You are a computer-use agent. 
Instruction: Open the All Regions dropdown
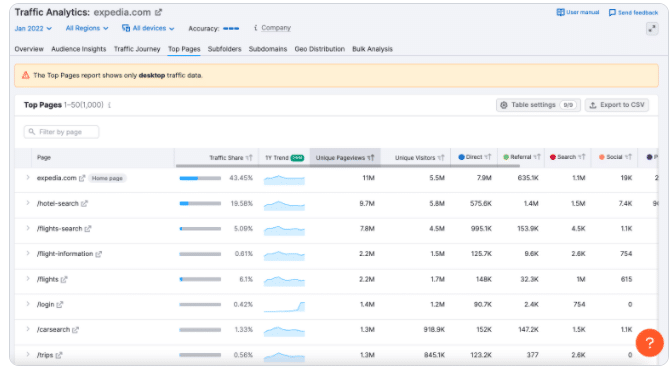[x=87, y=28]
